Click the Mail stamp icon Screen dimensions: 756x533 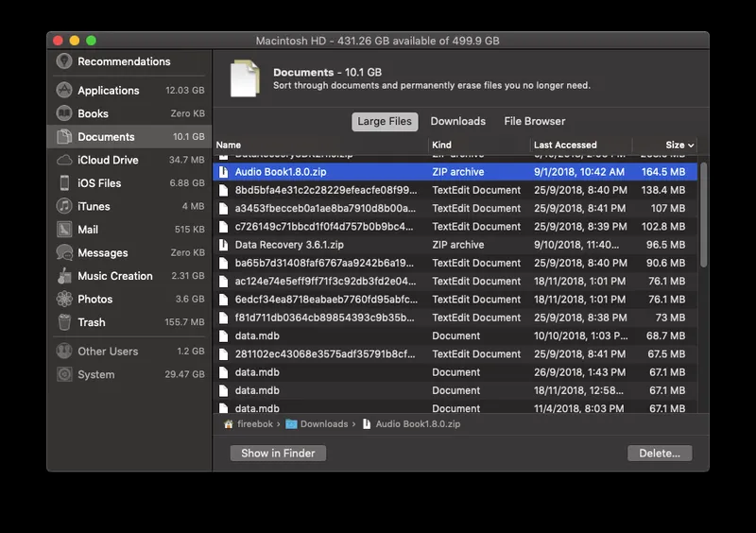pyautogui.click(x=64, y=229)
